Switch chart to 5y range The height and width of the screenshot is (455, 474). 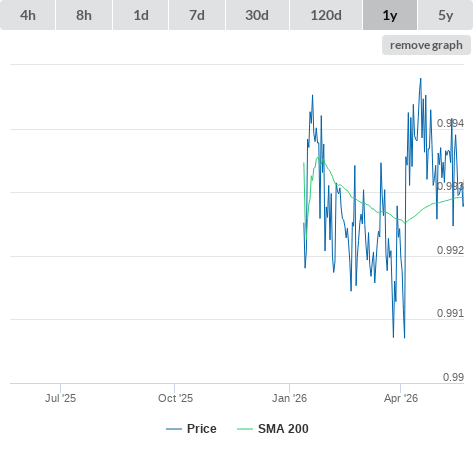pos(446,15)
